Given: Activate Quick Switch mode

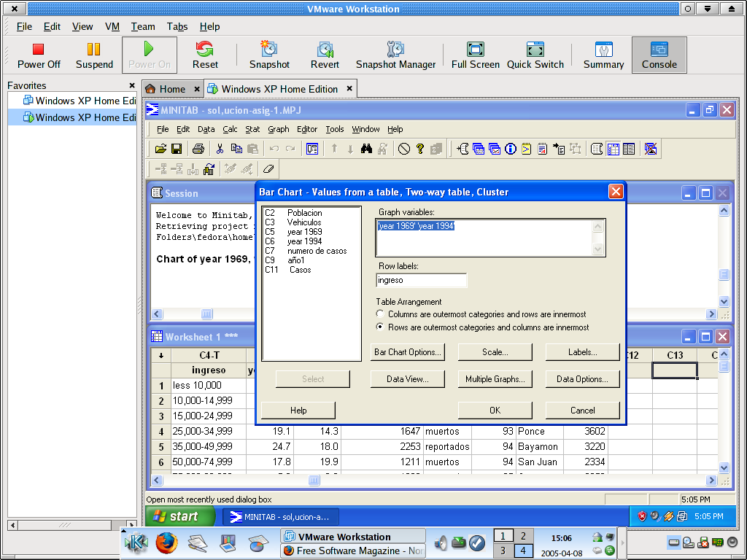Looking at the screenshot, I should (x=535, y=55).
